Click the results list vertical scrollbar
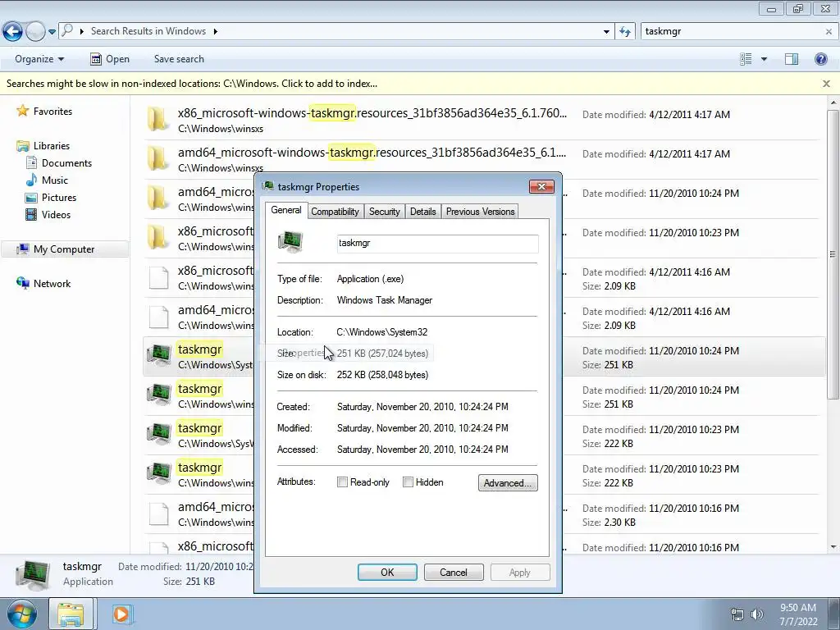The image size is (840, 630). pos(833,254)
